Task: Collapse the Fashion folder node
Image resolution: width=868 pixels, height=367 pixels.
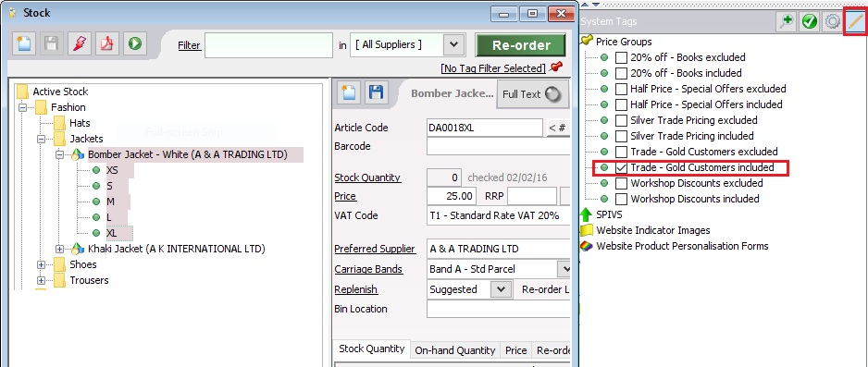Action: click(23, 108)
